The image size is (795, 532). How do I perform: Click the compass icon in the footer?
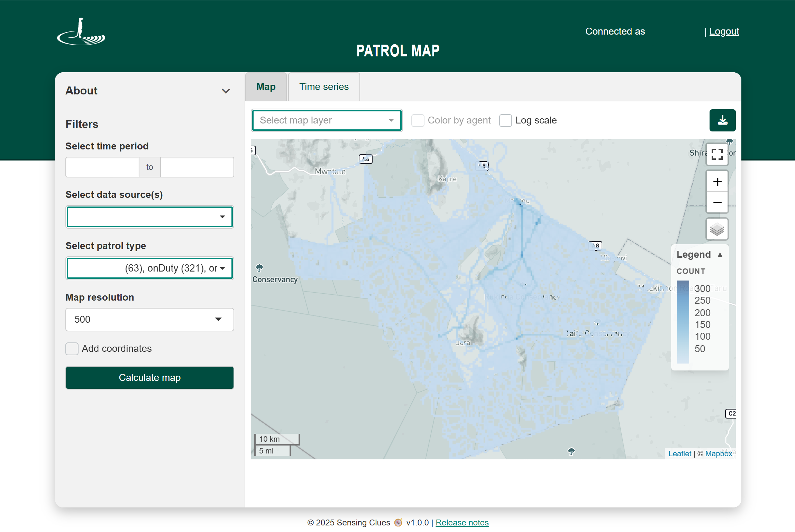point(398,522)
